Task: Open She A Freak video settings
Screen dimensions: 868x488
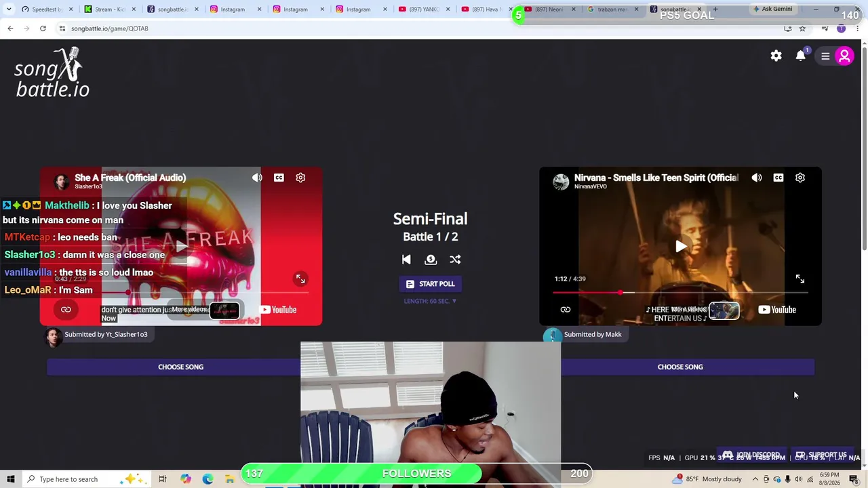Action: [x=300, y=178]
